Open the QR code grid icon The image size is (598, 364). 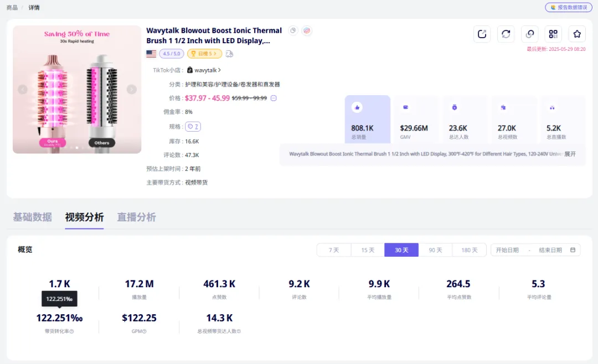[553, 34]
